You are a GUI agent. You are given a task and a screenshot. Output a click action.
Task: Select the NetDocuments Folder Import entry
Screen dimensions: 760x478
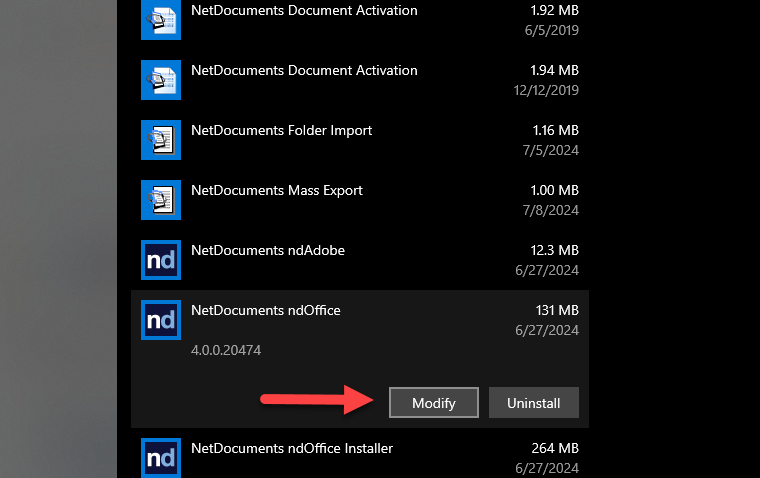click(x=360, y=140)
